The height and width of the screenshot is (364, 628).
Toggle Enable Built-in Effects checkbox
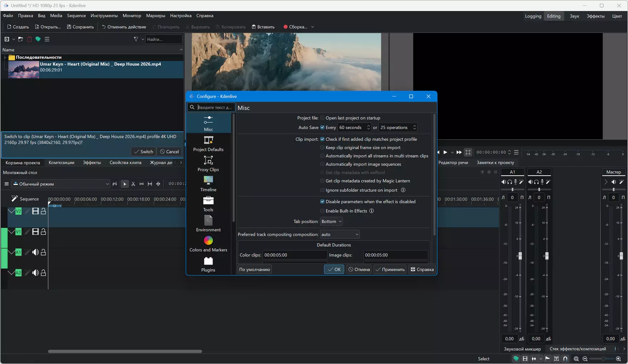point(322,211)
